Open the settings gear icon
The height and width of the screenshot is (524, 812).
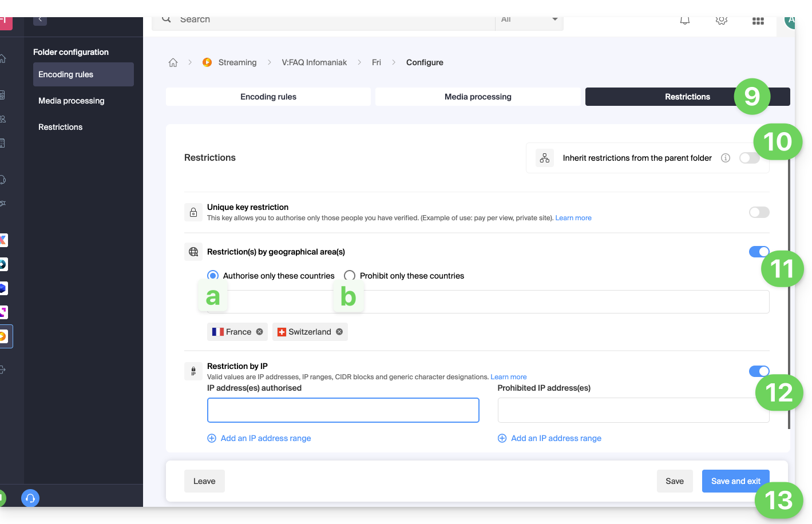click(721, 21)
